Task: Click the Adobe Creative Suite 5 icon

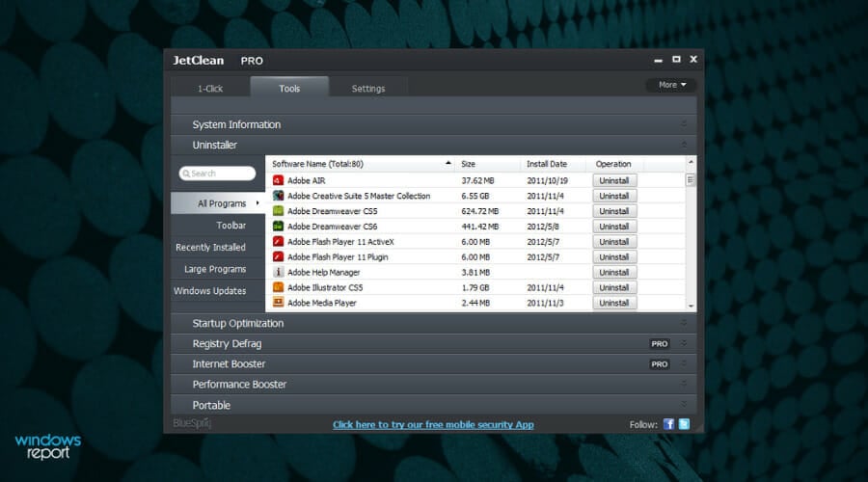Action: tap(278, 196)
